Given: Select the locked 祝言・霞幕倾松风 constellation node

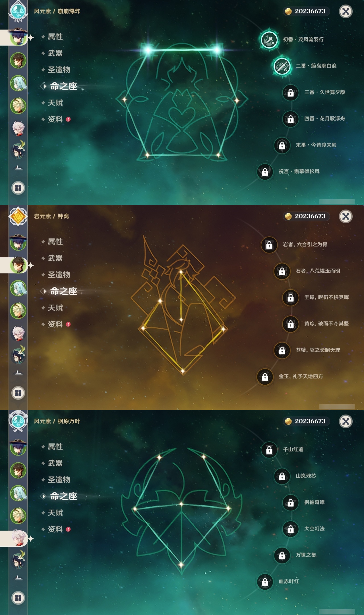Looking at the screenshot, I should [x=265, y=172].
